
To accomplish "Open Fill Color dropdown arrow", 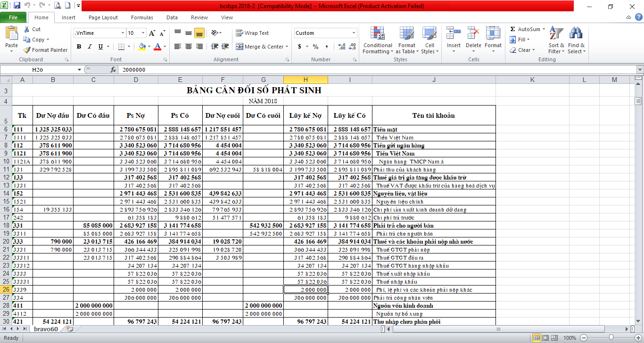I will (149, 47).
